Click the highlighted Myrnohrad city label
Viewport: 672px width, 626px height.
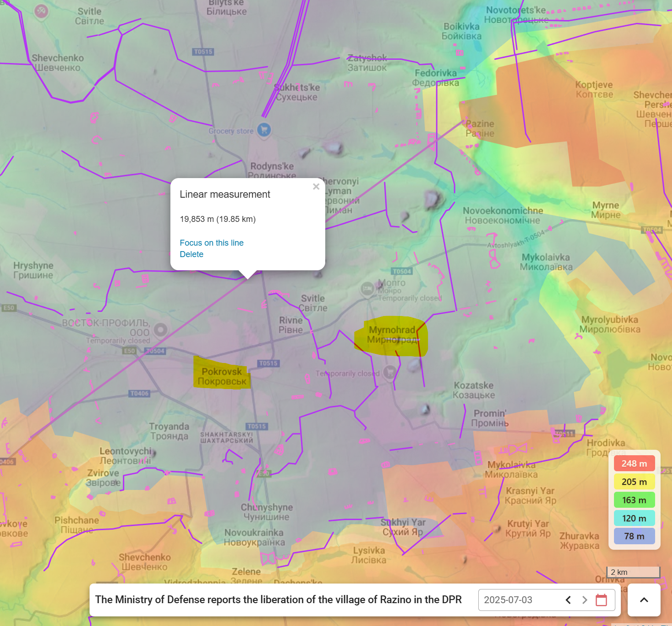coord(392,335)
